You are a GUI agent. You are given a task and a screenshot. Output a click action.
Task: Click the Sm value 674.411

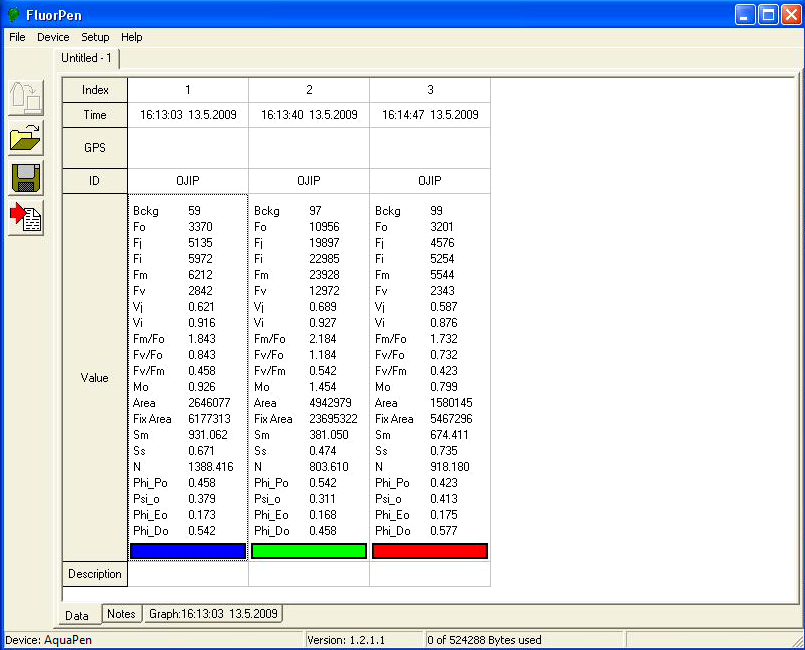(x=449, y=435)
